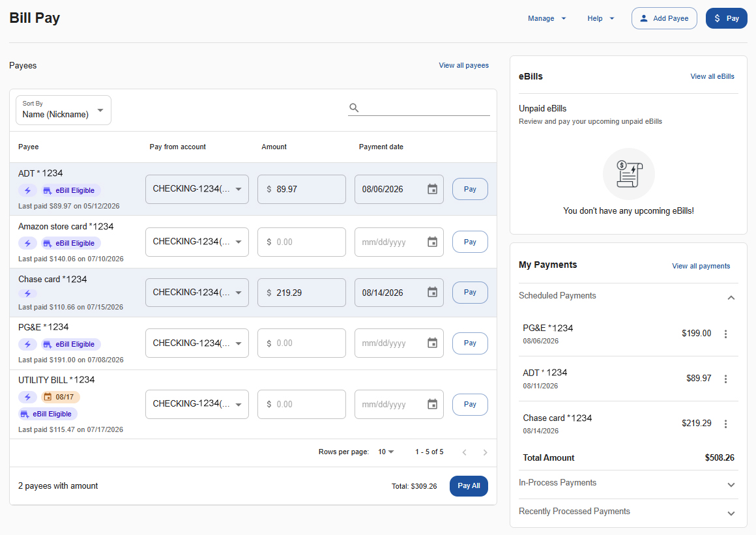This screenshot has width=756, height=535.
Task: Click the eBill Eligible badge for ADT
Action: 70,190
